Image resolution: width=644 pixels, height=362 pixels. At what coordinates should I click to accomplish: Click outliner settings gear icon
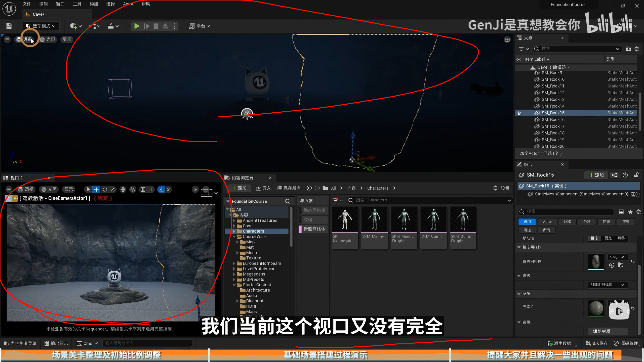pyautogui.click(x=636, y=49)
